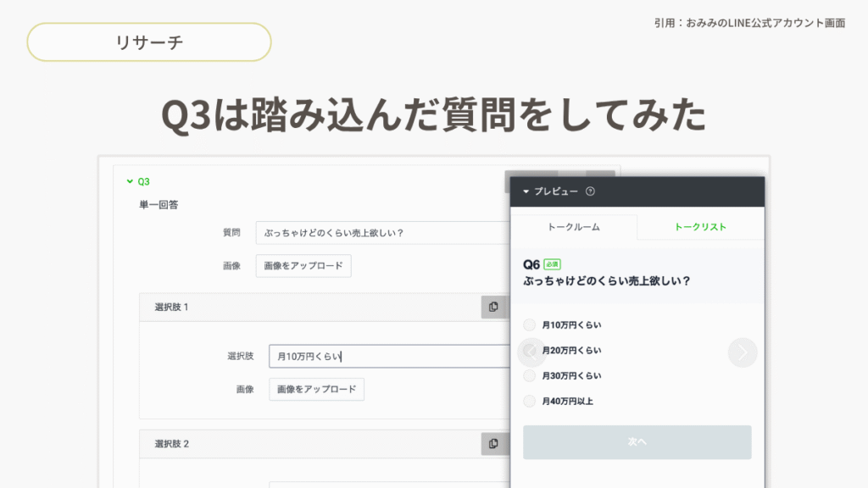Click 画像をアップロード for the question
This screenshot has width=868, height=488.
pos(303,265)
